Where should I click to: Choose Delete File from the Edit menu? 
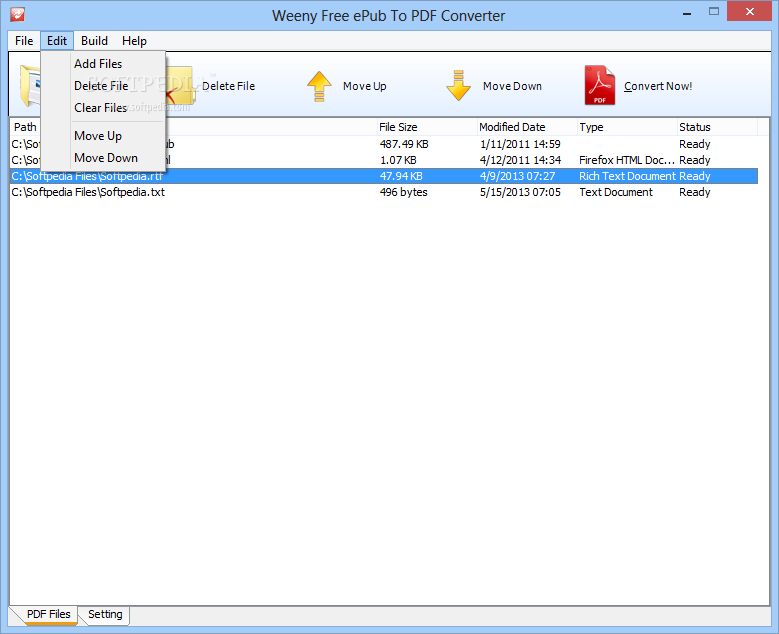coord(101,85)
